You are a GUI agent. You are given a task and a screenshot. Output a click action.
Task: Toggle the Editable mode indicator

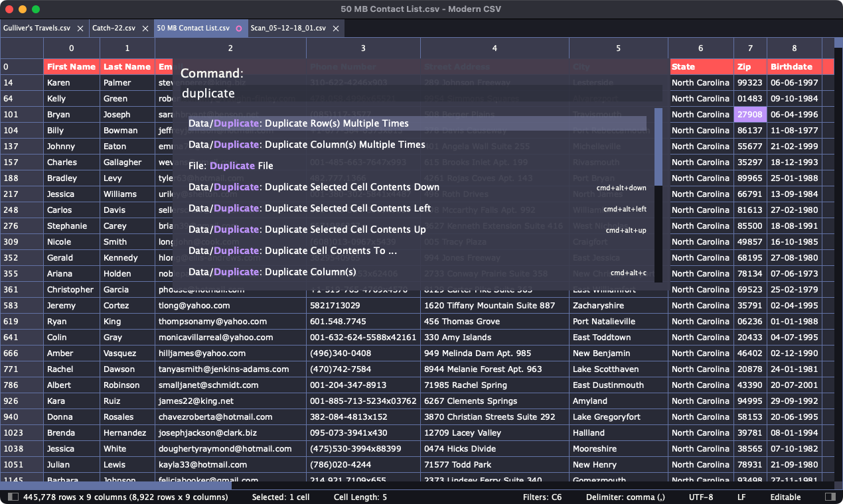click(x=785, y=497)
